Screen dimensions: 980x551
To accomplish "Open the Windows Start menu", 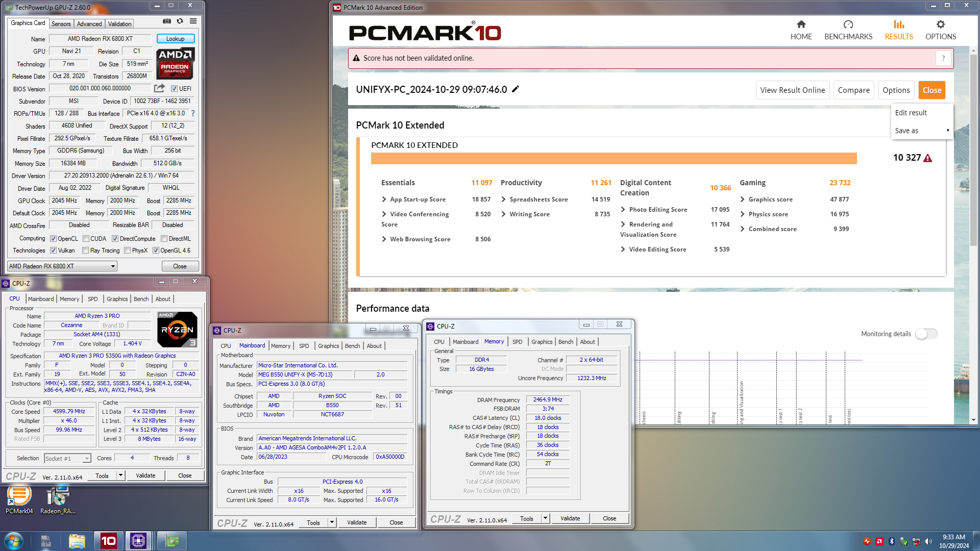I will (x=13, y=541).
